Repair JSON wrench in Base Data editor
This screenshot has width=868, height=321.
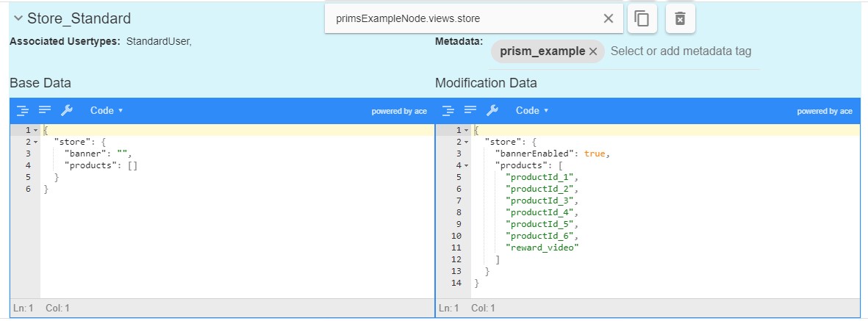point(66,110)
